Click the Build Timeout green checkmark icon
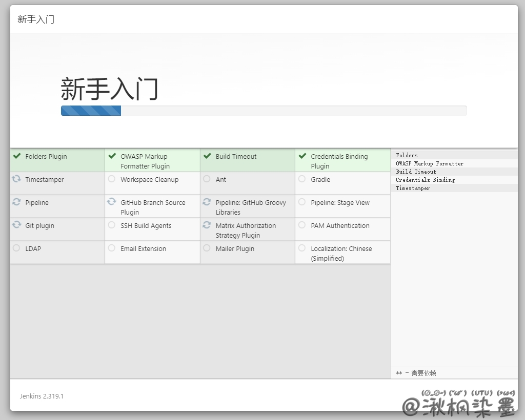Screen dimensions: 525x420 coord(207,156)
